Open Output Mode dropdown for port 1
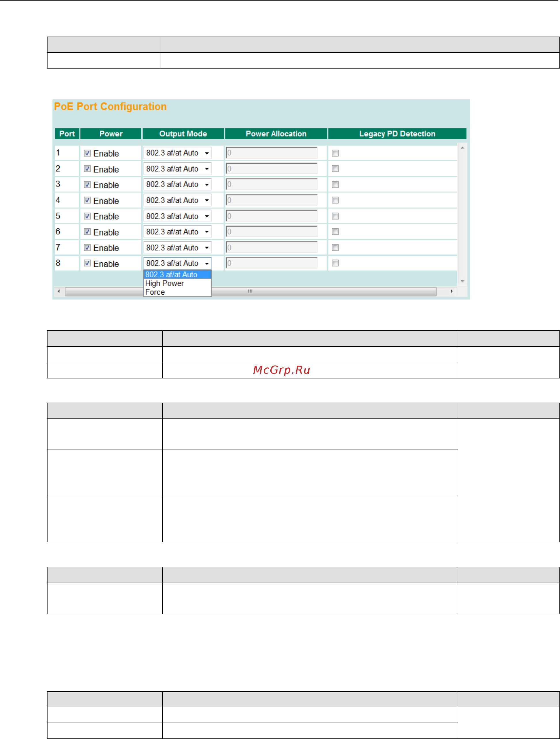Viewport: 560px width, 739px height. pos(177,153)
